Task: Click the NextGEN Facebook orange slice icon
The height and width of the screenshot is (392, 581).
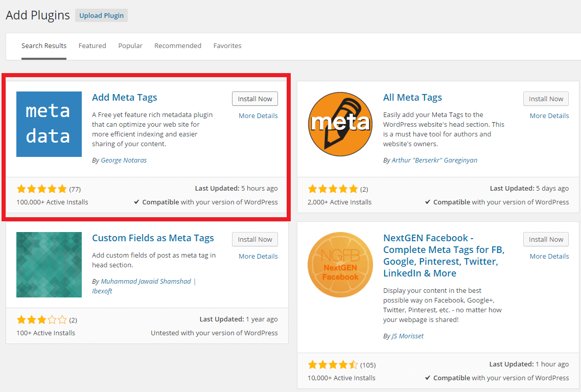Action: [x=340, y=265]
